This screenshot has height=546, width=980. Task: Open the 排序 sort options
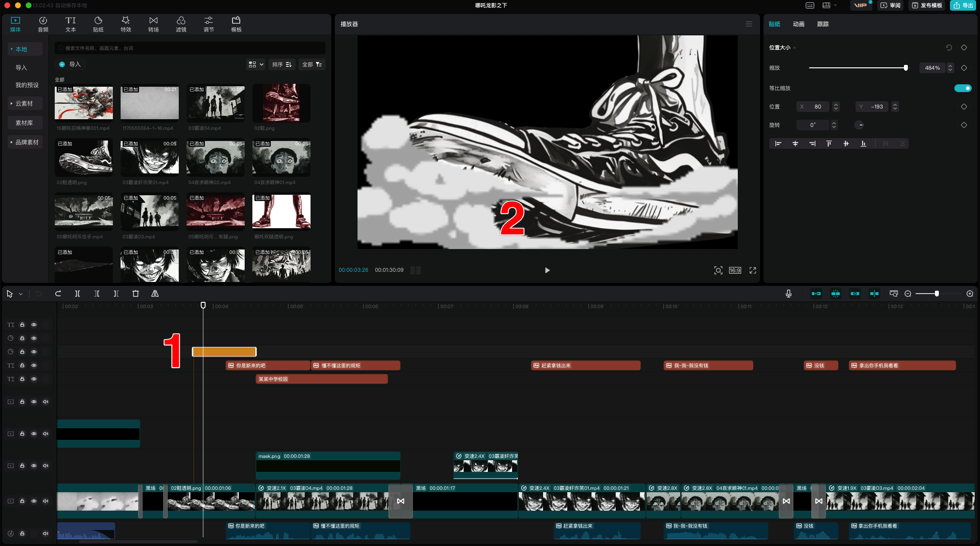point(281,64)
